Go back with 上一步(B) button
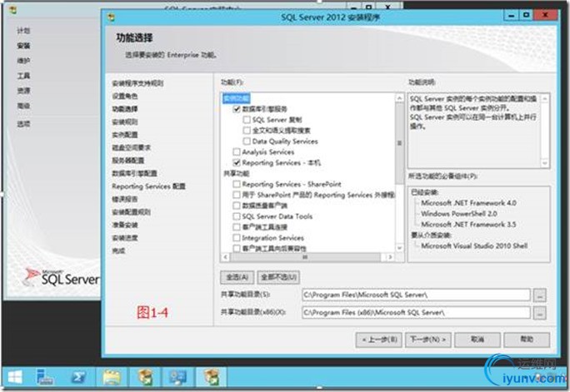The image size is (570, 392). 379,340
